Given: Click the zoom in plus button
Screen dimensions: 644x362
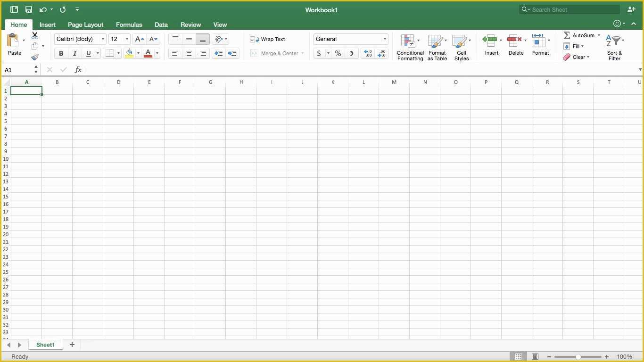Looking at the screenshot, I should tap(607, 357).
